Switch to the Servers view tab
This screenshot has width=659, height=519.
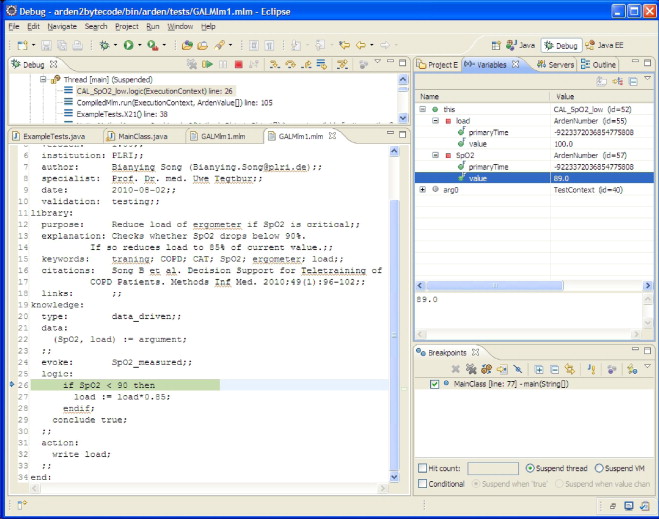[556, 65]
